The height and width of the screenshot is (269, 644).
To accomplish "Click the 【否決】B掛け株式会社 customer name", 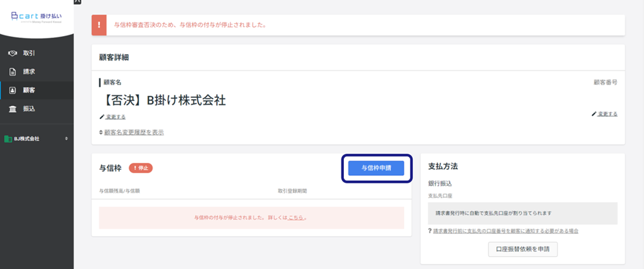I will [x=163, y=100].
